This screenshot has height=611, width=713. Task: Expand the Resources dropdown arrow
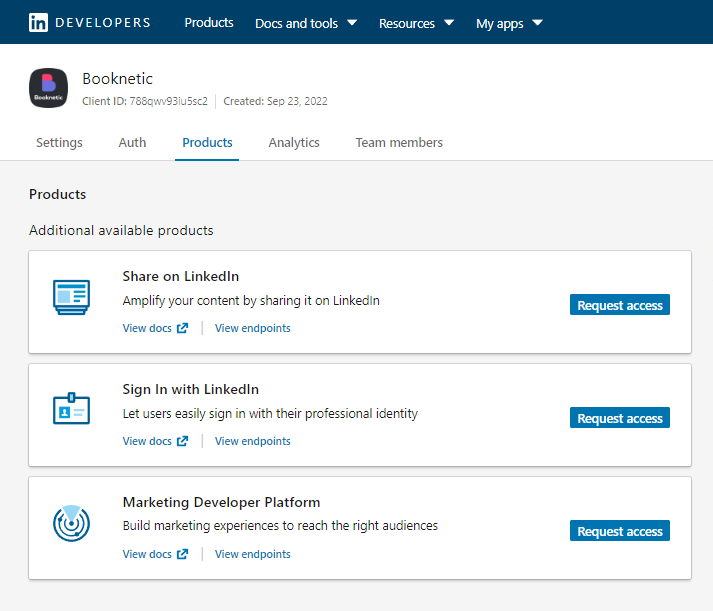(449, 22)
